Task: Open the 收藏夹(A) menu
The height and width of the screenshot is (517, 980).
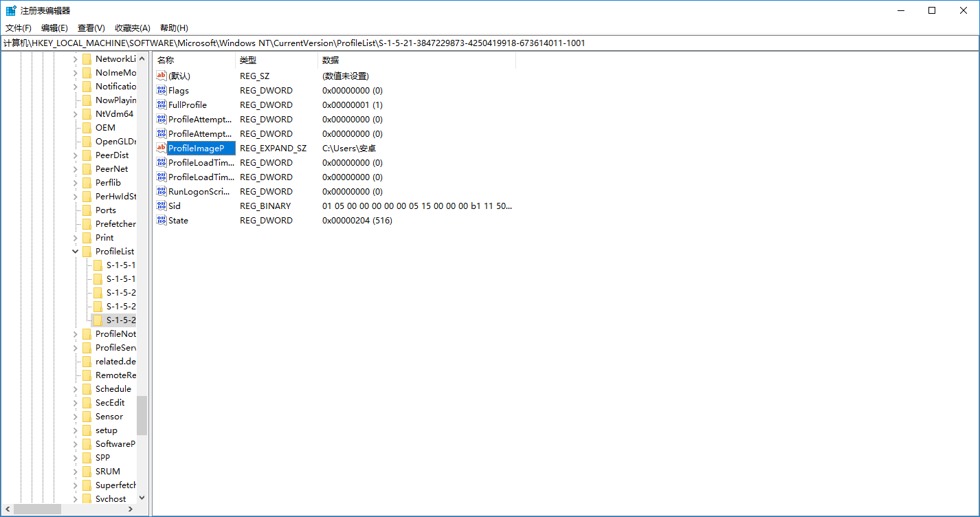Action: 132,28
